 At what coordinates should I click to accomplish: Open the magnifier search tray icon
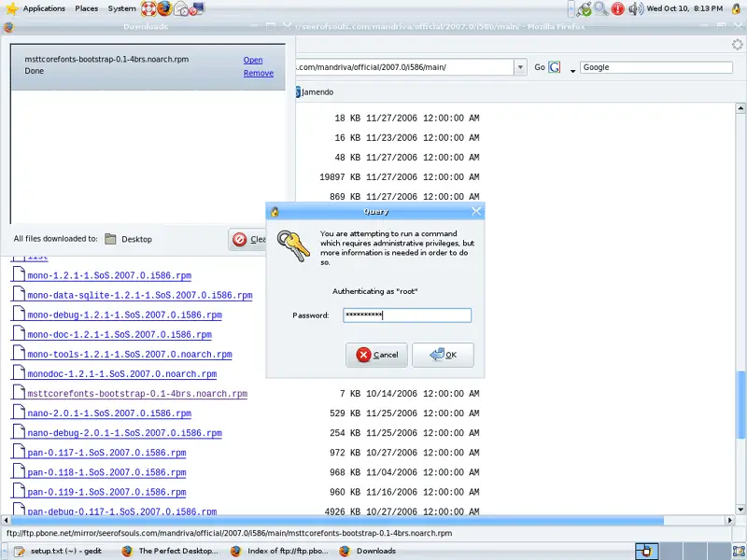click(x=600, y=8)
